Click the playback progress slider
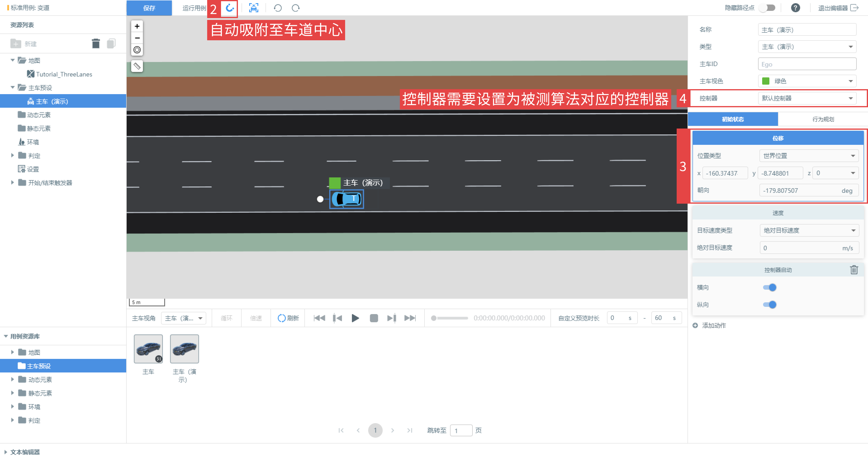 pyautogui.click(x=450, y=318)
